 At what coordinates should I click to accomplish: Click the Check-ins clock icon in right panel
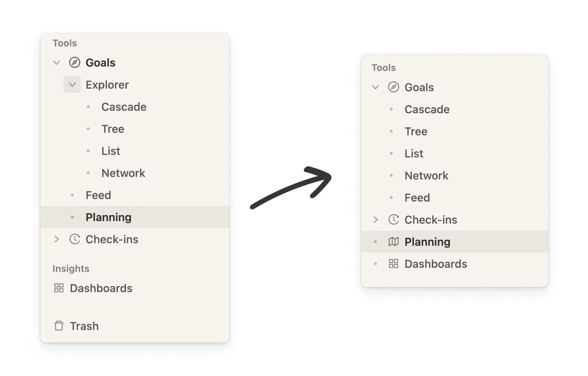[393, 220]
